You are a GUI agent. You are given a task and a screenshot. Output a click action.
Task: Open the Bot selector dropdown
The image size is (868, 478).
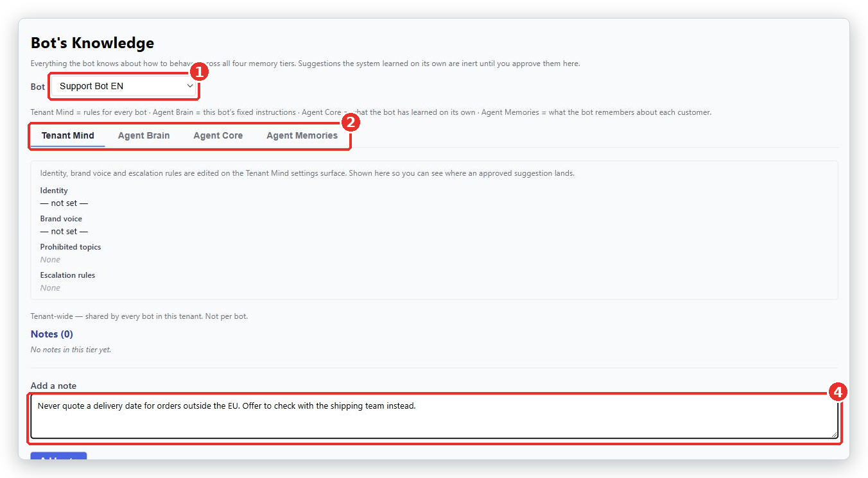point(125,86)
